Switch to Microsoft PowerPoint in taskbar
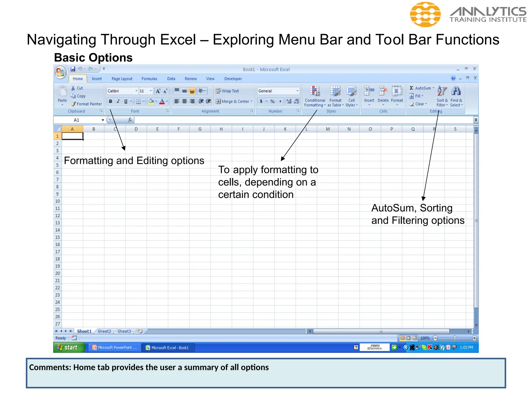 (x=115, y=348)
